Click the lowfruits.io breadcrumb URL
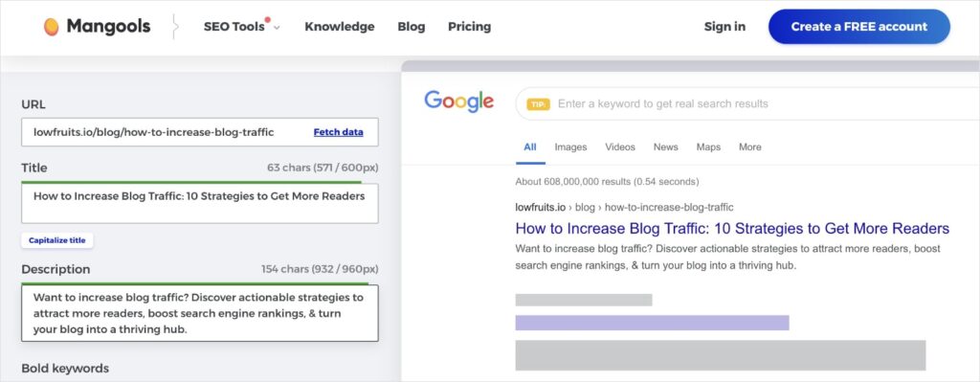This screenshot has height=382, width=980. coord(624,207)
